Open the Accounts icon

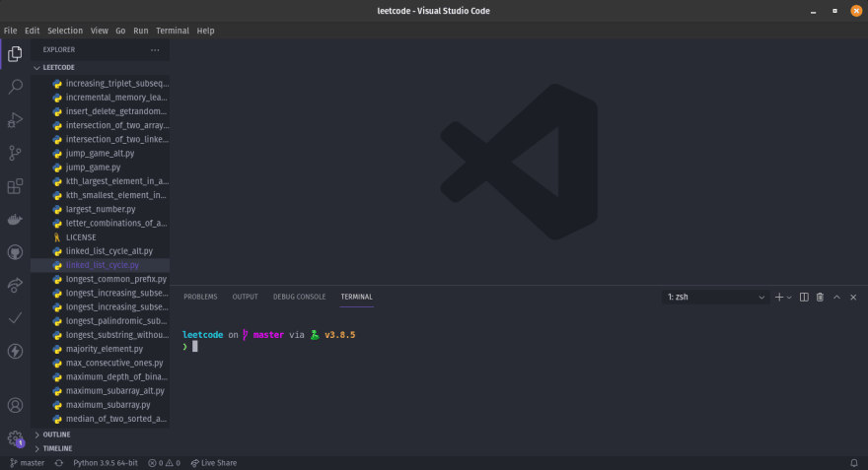(x=15, y=405)
